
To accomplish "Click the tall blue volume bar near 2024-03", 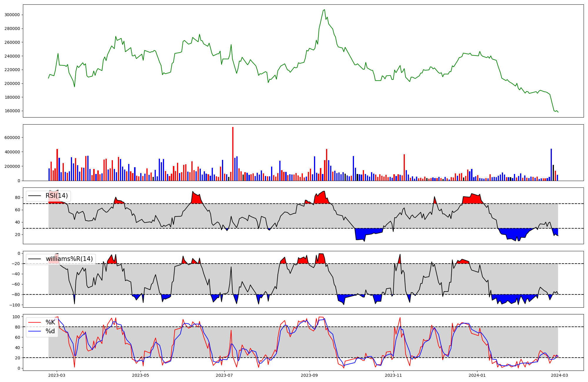I will click(x=551, y=165).
